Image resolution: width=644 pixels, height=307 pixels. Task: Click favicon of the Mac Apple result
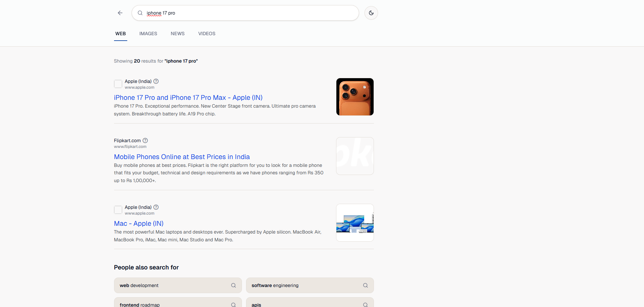[x=118, y=210]
